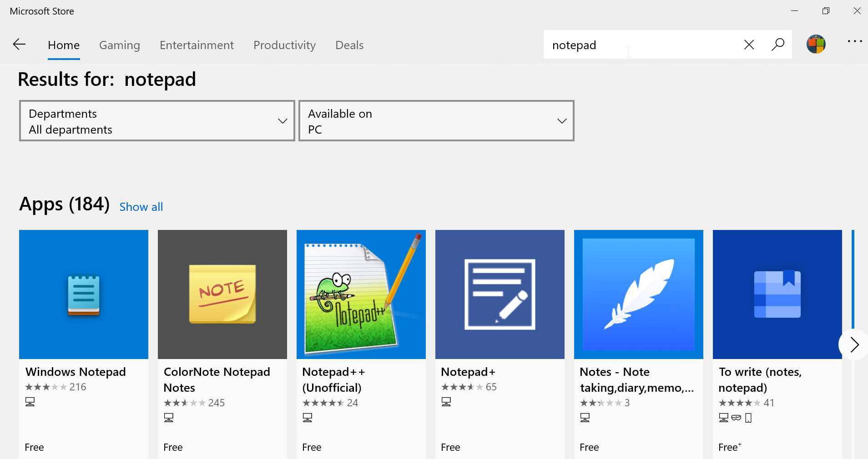The image size is (868, 459).
Task: Go to the Productivity tab
Action: 284,45
